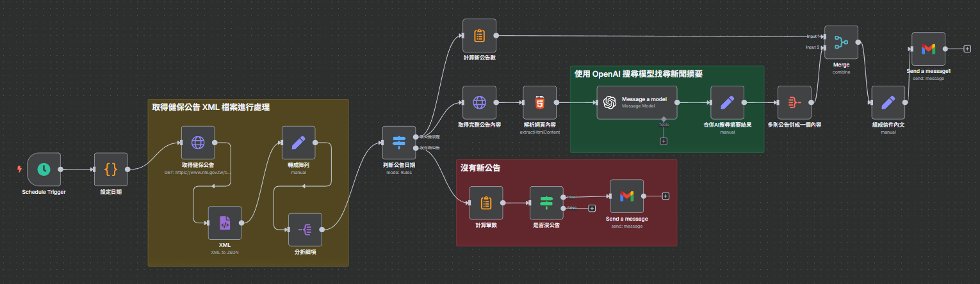Screen dimensions: 980x284
Task: Select the 分析細項 split out node
Action: (x=305, y=230)
